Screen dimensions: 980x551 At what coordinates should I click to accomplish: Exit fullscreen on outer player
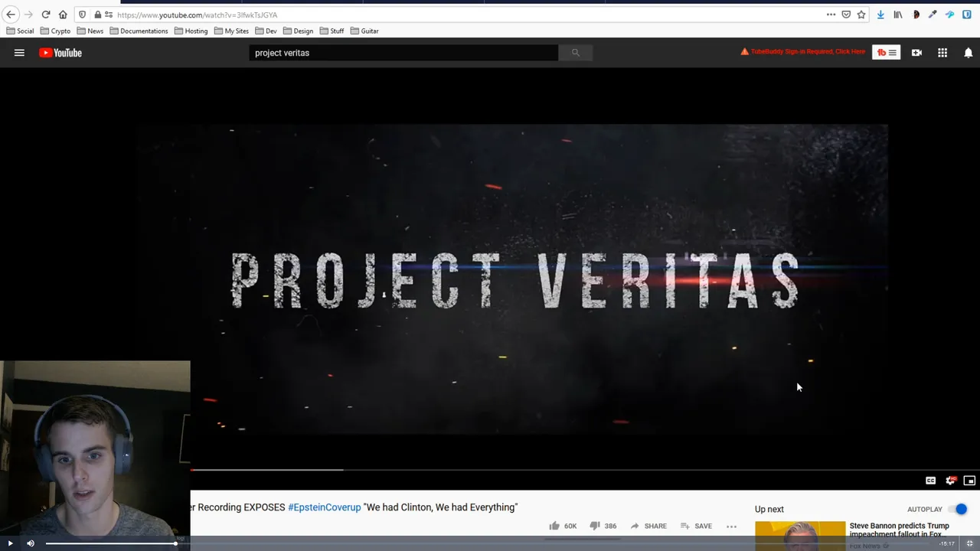(x=969, y=543)
